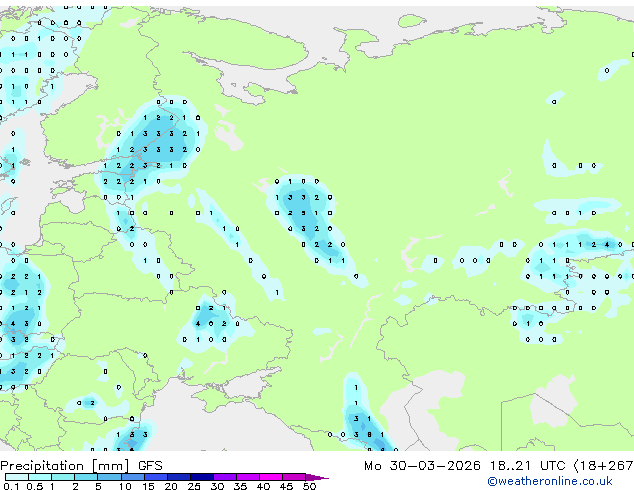Click the '25' legend scale label
The image size is (634, 490).
[x=194, y=486]
